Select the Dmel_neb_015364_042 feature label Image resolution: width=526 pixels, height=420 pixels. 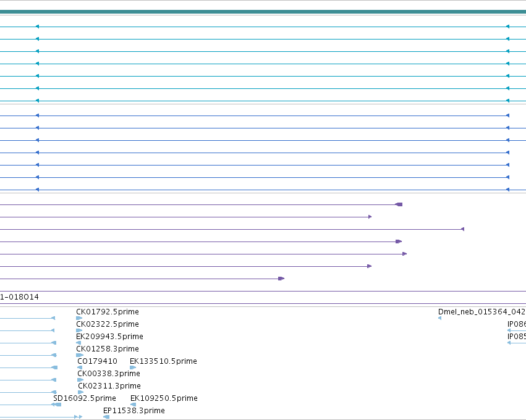pyautogui.click(x=481, y=312)
